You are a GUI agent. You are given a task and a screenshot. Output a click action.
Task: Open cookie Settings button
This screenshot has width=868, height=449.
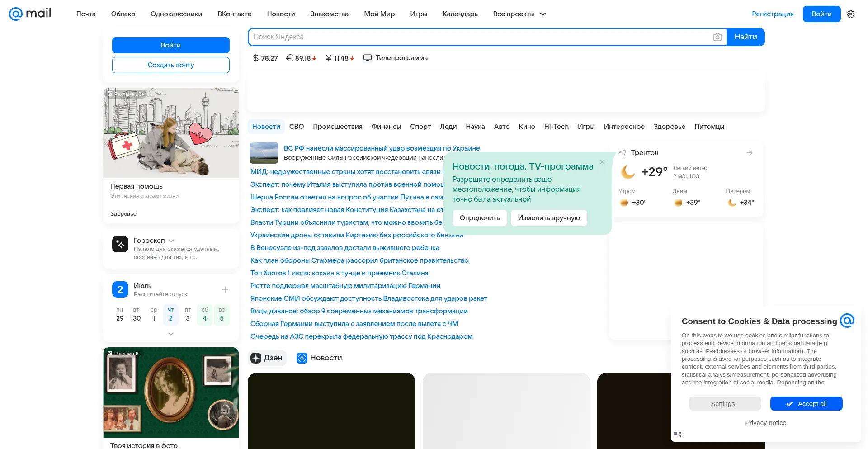coord(725,404)
